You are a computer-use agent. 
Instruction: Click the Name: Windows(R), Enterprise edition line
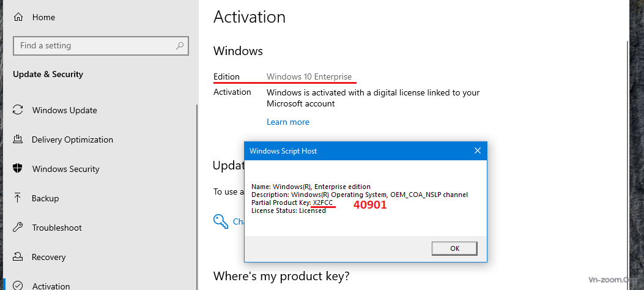311,187
